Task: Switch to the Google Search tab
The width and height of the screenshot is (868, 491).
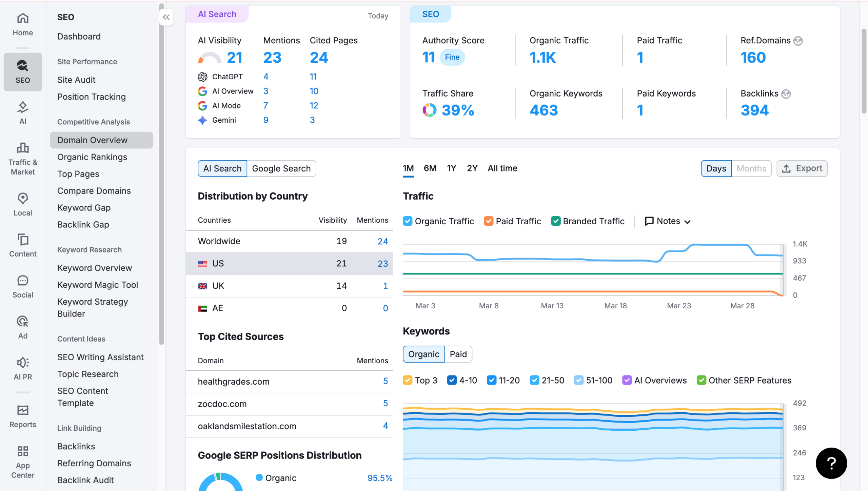Action: click(281, 168)
